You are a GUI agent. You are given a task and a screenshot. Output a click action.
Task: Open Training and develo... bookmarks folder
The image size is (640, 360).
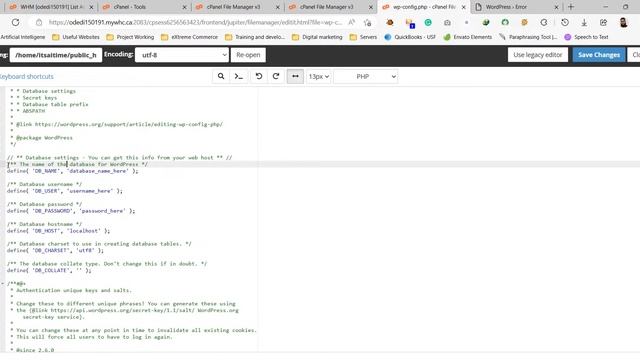tap(255, 37)
